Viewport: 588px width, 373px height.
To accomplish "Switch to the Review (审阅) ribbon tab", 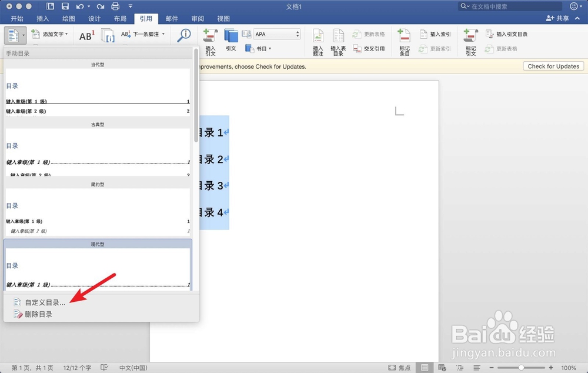I will 198,18.
